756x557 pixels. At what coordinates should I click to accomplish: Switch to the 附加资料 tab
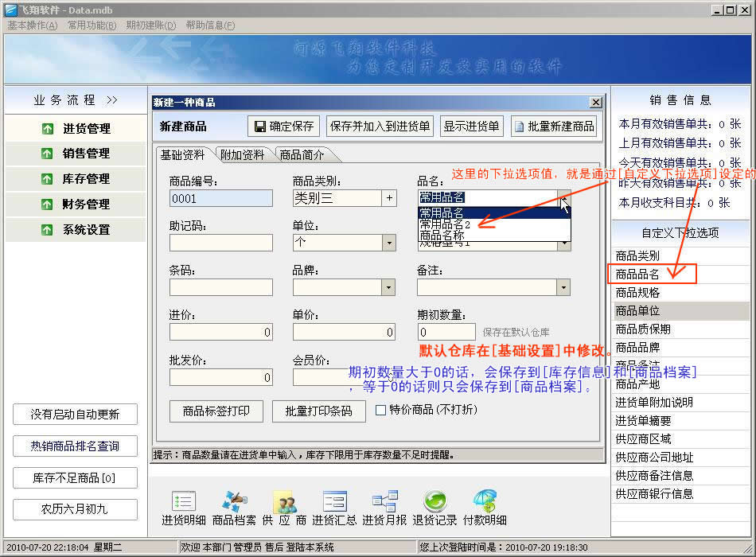pos(242,155)
